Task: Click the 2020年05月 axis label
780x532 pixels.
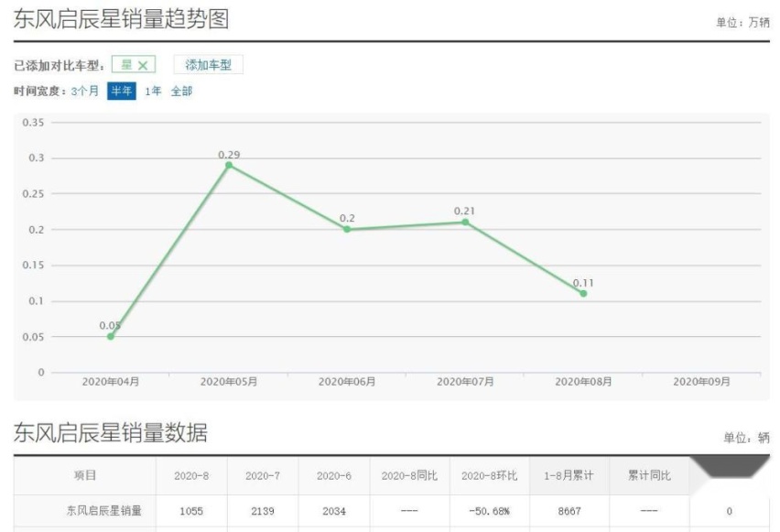Action: pos(229,382)
